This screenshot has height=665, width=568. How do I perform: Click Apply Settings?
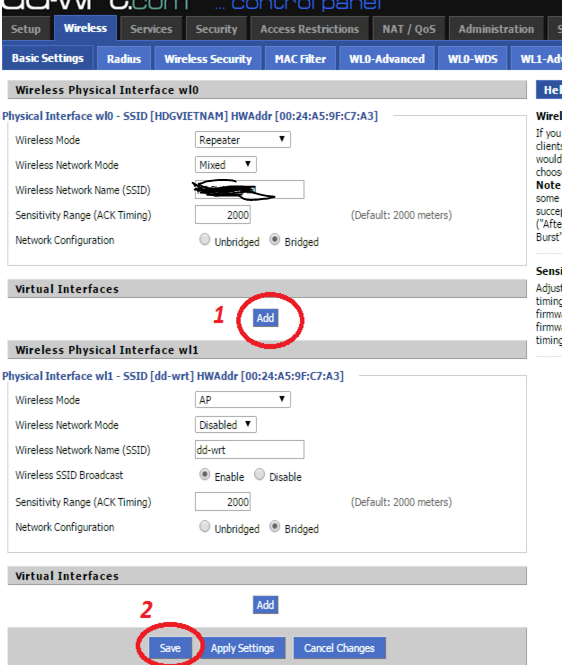coord(243,648)
